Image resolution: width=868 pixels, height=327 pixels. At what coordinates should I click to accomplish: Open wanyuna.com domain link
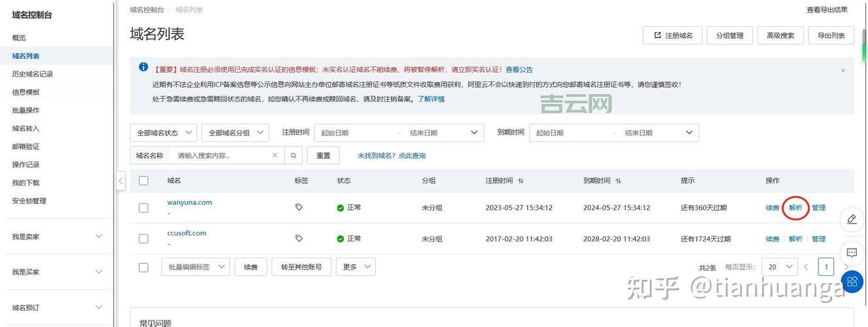pos(190,202)
